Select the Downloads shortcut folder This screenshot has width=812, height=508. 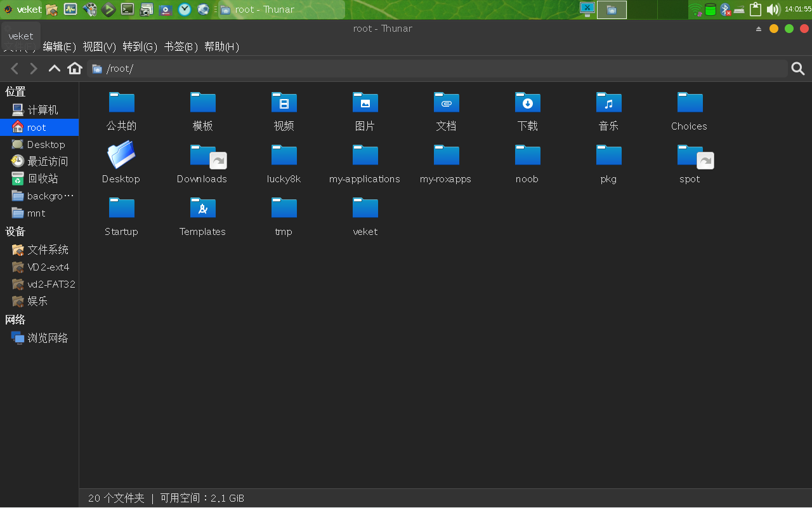point(202,163)
